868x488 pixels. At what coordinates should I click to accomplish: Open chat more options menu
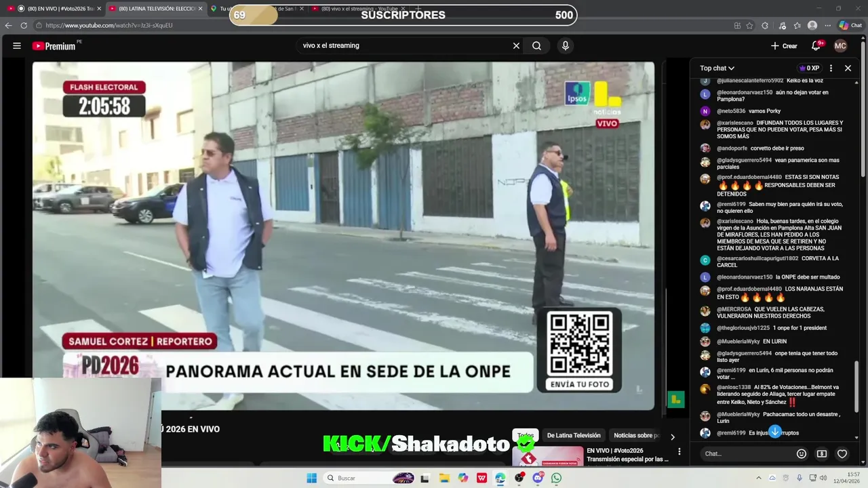[x=831, y=68]
